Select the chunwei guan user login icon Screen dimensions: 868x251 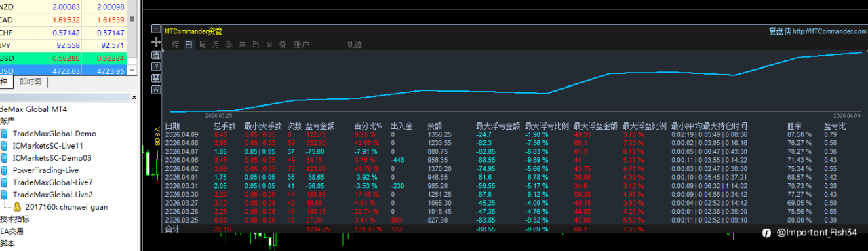tap(17, 206)
